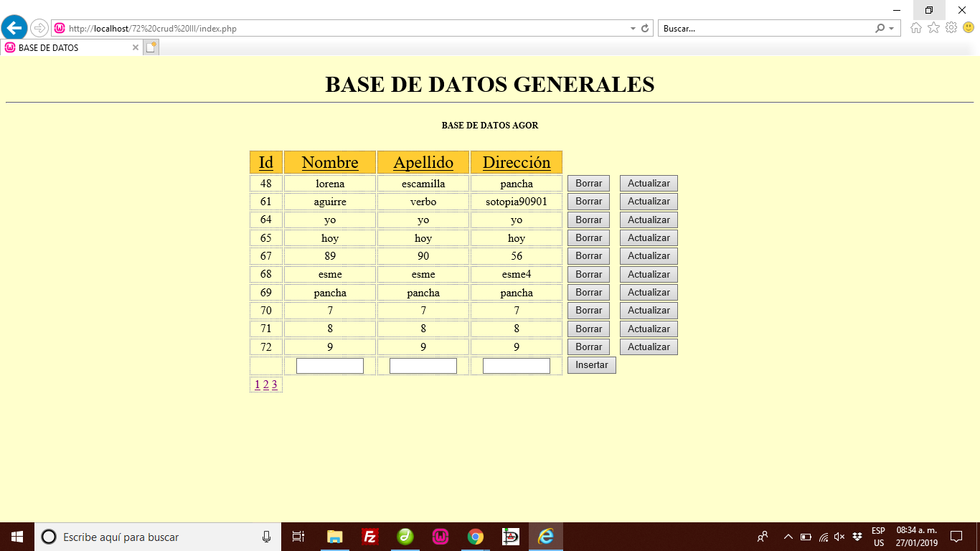Open the ESP US language indicator
The width and height of the screenshot is (980, 551).
(x=878, y=537)
